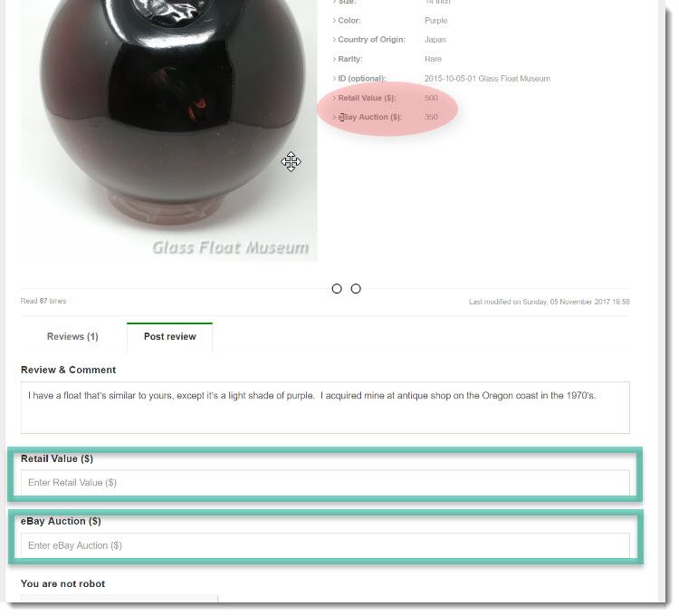Select the first image slider dot
Viewport: 679px width, 616px height.
[337, 288]
